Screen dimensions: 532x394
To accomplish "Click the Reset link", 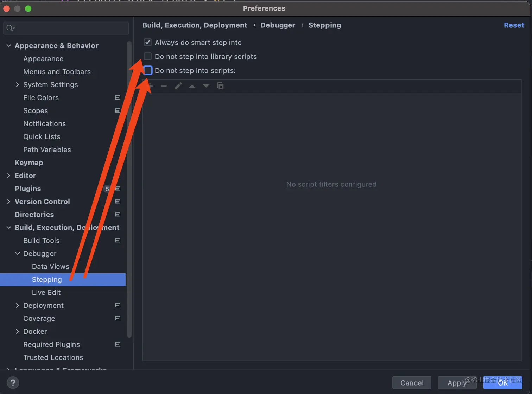I will 514,25.
